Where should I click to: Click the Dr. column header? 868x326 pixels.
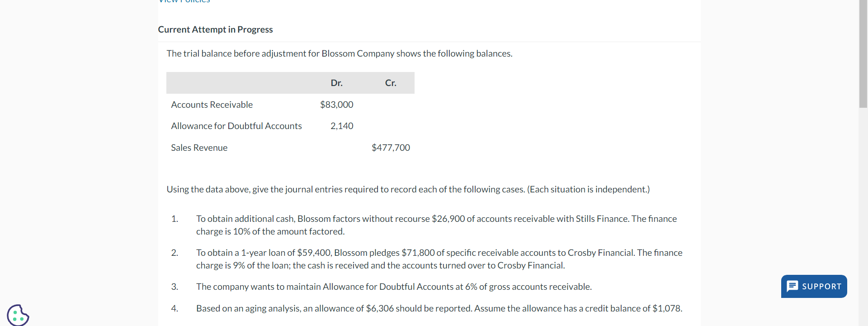[x=336, y=83]
